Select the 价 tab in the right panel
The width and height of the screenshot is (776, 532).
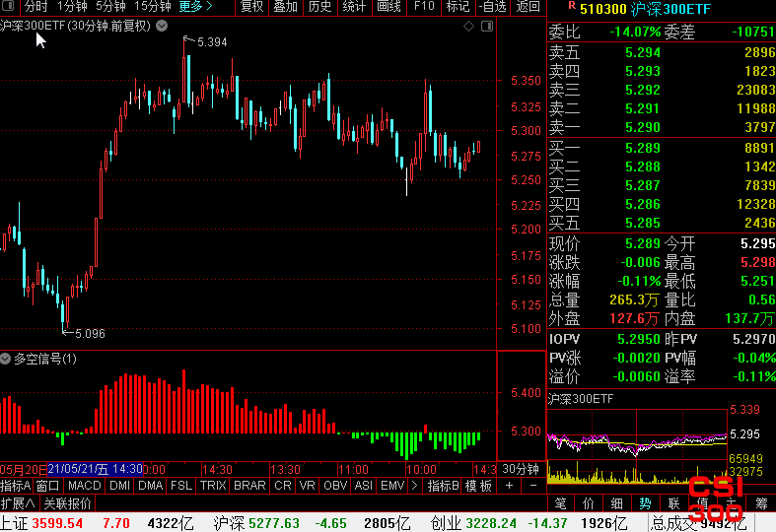pyautogui.click(x=589, y=503)
